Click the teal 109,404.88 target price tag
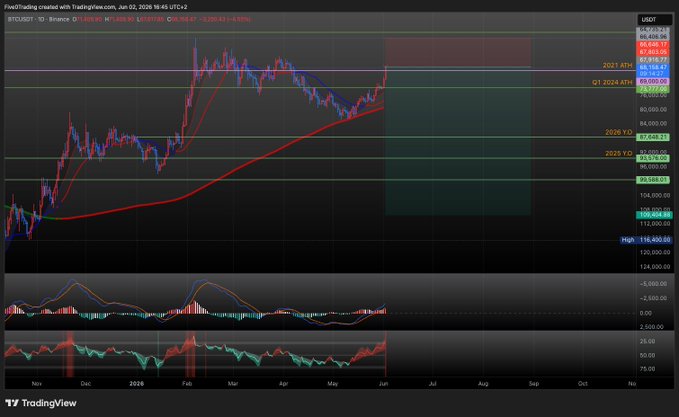 [654, 215]
